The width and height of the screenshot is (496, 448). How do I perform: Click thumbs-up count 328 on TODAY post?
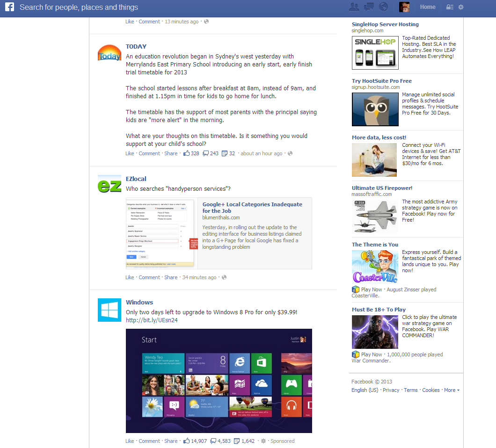(191, 153)
